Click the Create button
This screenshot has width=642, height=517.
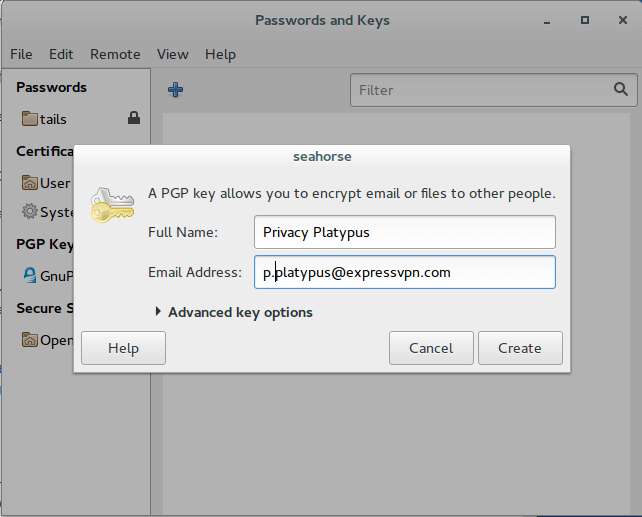(x=520, y=348)
